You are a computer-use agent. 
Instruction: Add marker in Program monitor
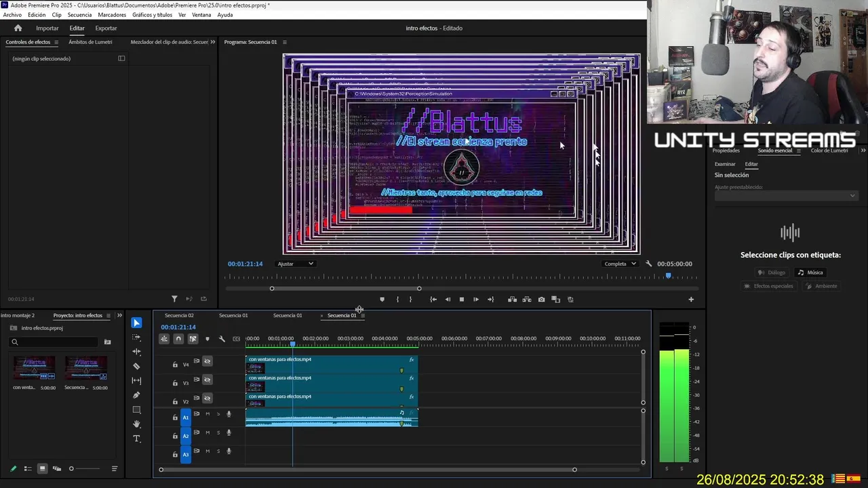point(382,299)
